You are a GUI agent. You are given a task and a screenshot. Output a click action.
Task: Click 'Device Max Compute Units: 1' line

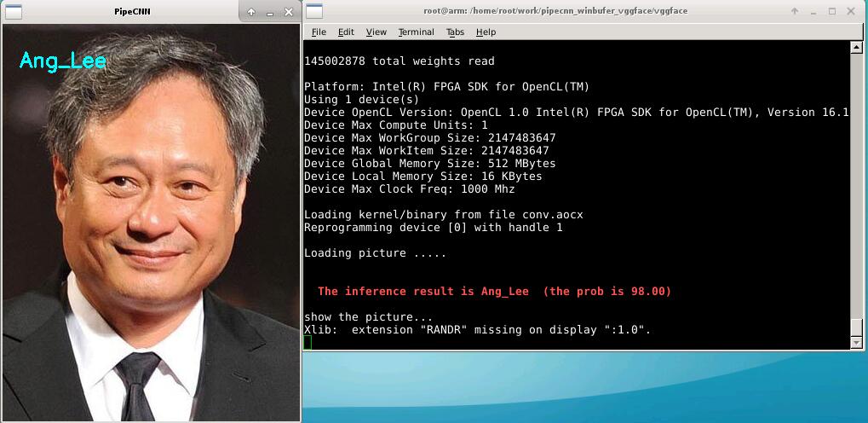click(396, 125)
